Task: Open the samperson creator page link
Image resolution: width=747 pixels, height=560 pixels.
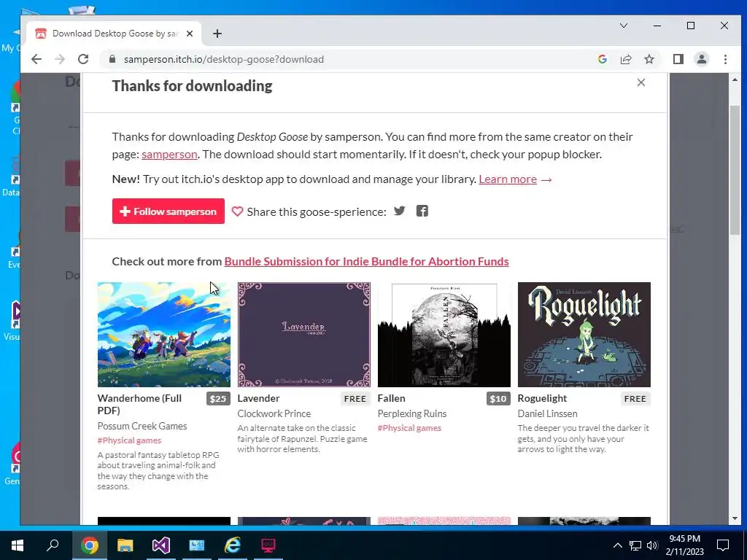Action: point(169,155)
